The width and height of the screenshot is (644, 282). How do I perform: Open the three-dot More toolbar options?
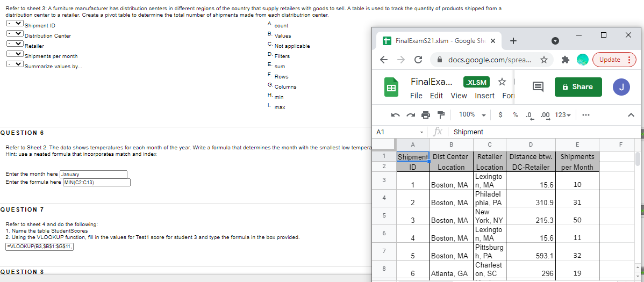(586, 115)
